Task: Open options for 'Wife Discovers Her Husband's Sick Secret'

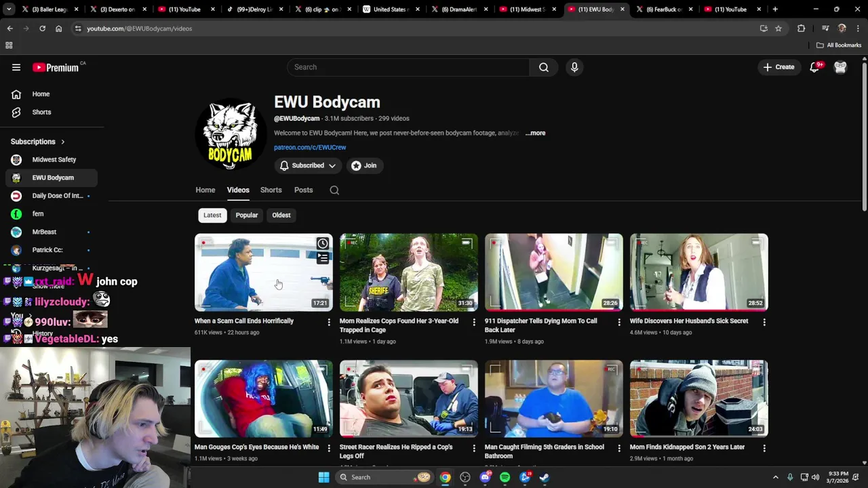Action: tap(764, 322)
